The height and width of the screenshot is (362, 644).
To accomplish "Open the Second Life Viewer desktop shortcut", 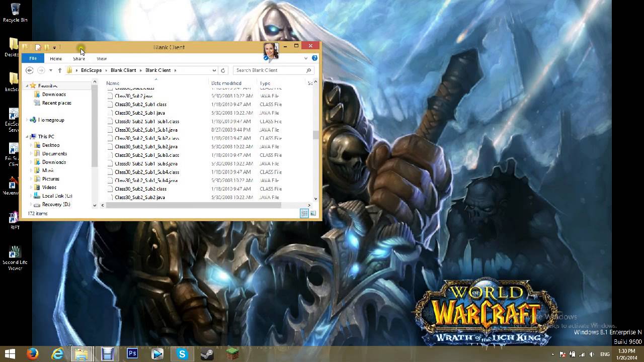I will coord(15,258).
